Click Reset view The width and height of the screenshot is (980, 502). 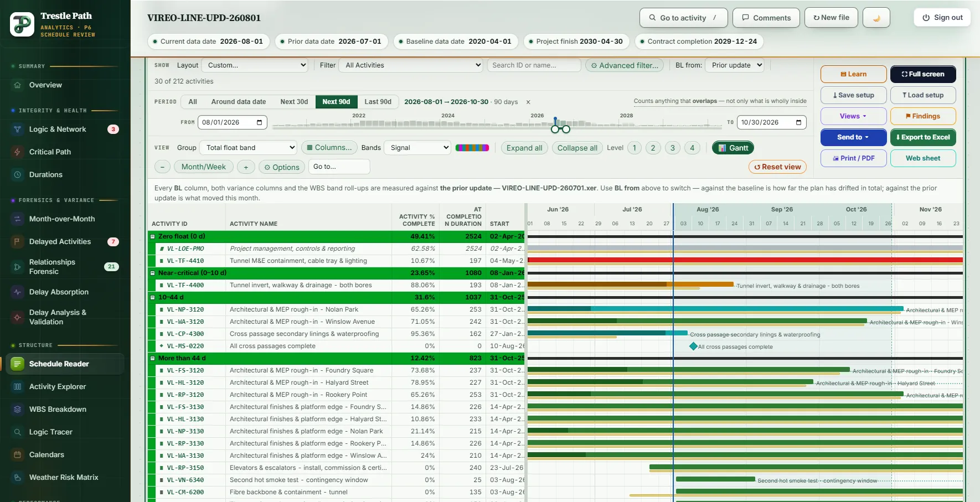click(x=777, y=167)
